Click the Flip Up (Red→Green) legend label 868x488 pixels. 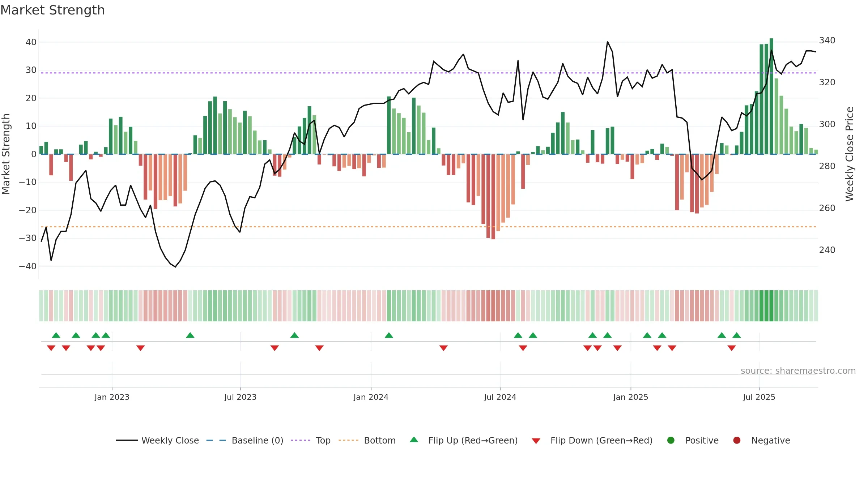point(473,440)
